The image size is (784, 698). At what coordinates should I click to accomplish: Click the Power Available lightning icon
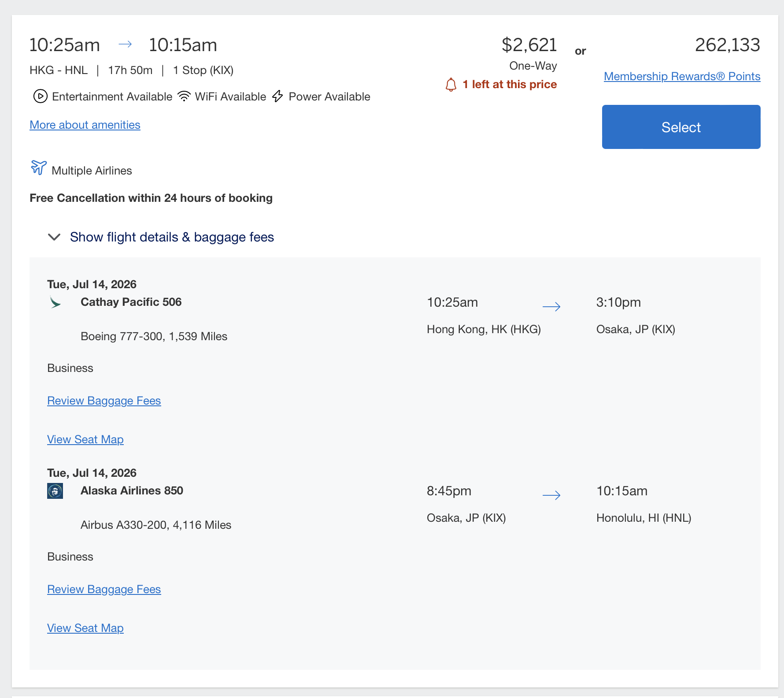[x=277, y=96]
